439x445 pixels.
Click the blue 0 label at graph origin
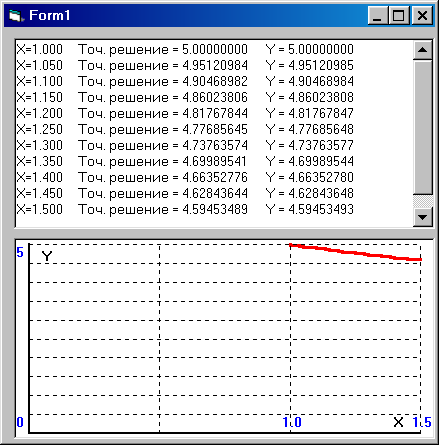click(20, 422)
